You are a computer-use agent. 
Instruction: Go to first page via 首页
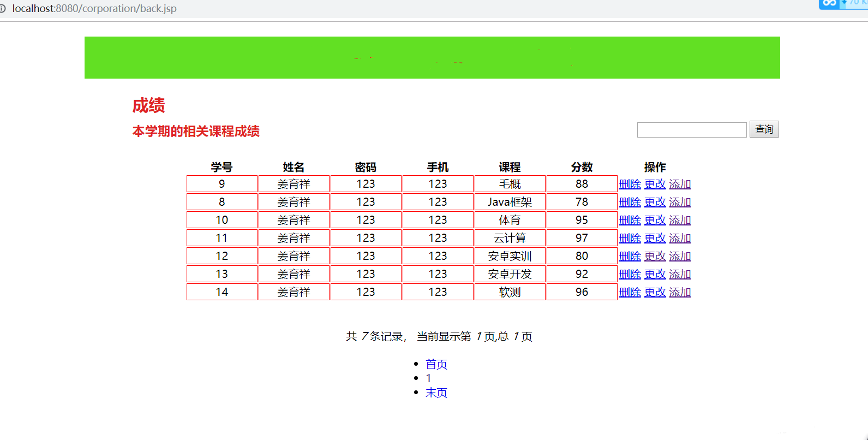436,364
